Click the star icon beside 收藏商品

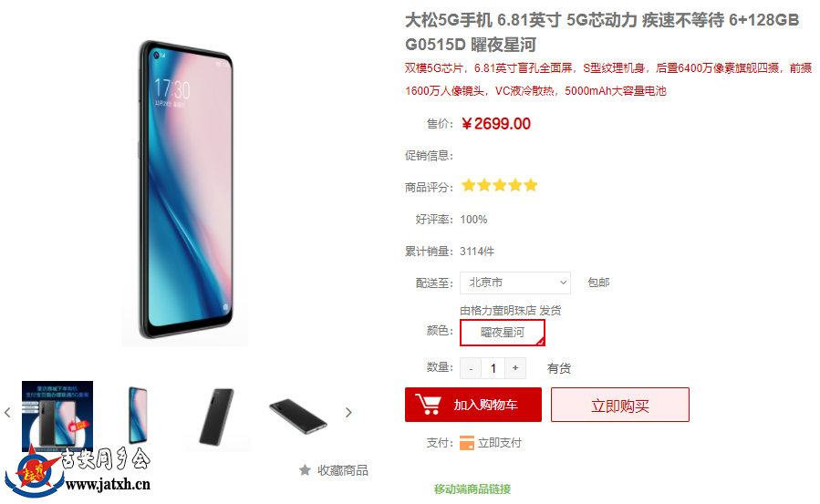pyautogui.click(x=305, y=470)
